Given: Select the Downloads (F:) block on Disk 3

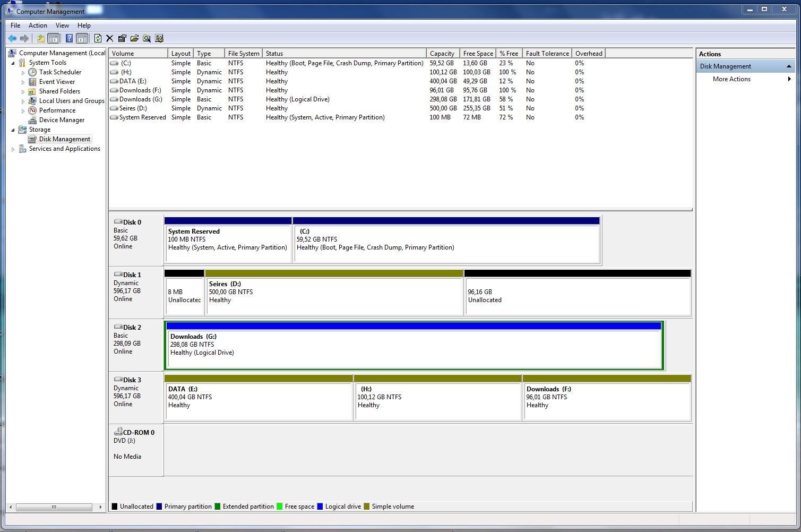Looking at the screenshot, I should (607, 397).
